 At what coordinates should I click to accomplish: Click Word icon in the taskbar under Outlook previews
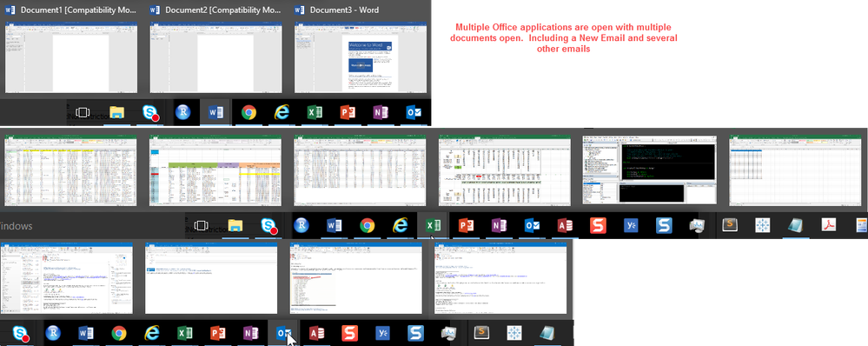(x=86, y=333)
